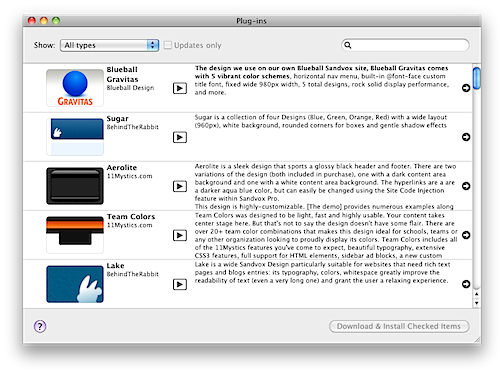Play preview for Lake design
Viewport: 504px width, 375px height.
(180, 284)
